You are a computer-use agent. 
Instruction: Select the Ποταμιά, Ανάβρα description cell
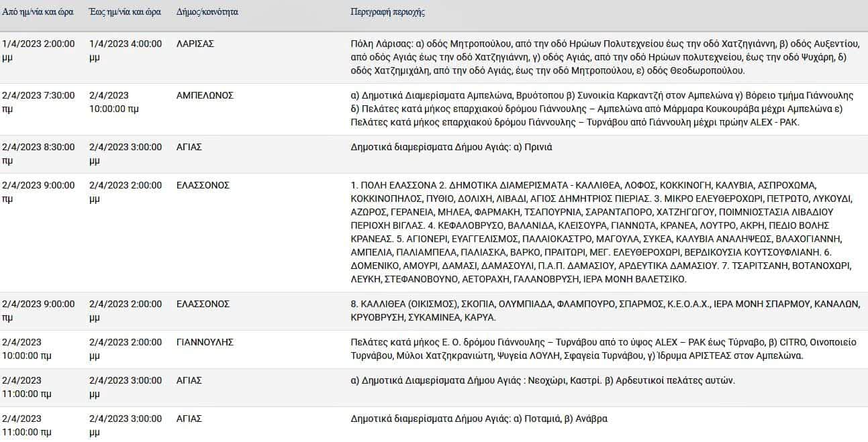point(479,419)
